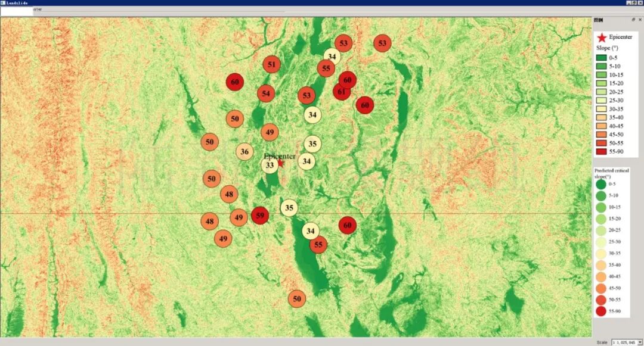Click the Epicenter star symbol in the legend
This screenshot has height=346, width=644.
click(602, 38)
